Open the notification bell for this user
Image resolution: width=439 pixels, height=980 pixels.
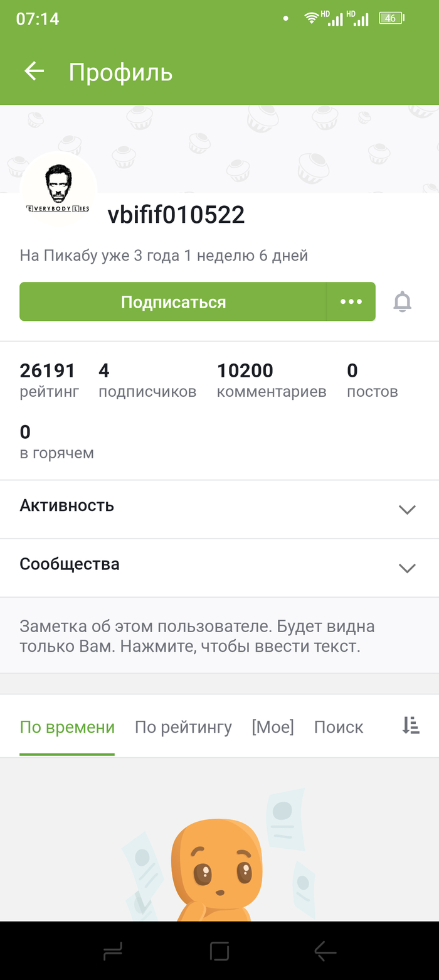coord(402,301)
